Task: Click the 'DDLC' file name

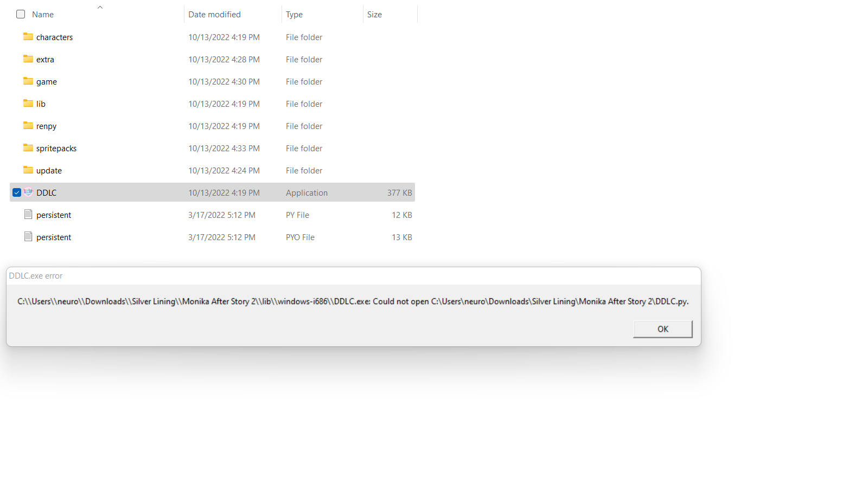Action: [x=46, y=193]
